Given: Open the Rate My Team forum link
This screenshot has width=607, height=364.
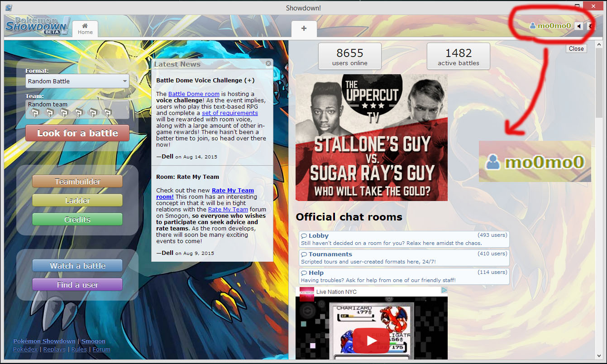Looking at the screenshot, I should pos(228,209).
